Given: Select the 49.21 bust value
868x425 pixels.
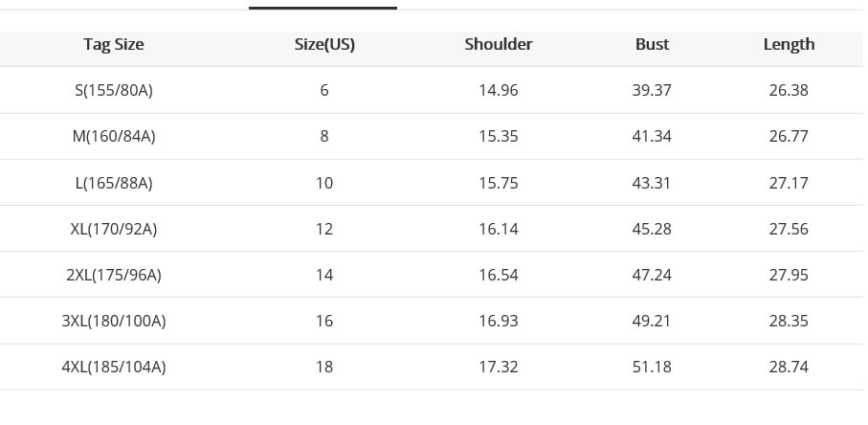Looking at the screenshot, I should point(652,321).
